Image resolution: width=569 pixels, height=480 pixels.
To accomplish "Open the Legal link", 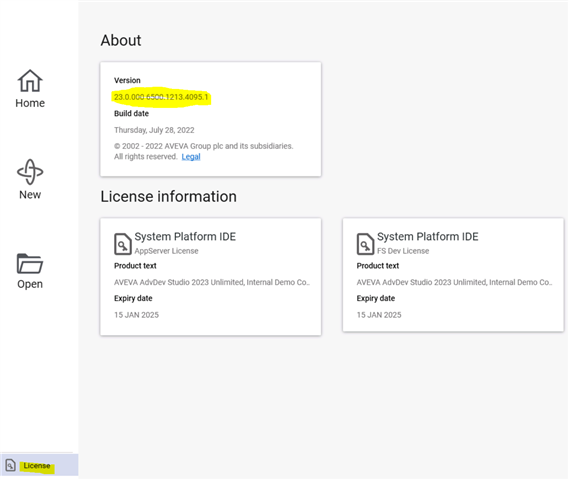I will click(x=191, y=157).
